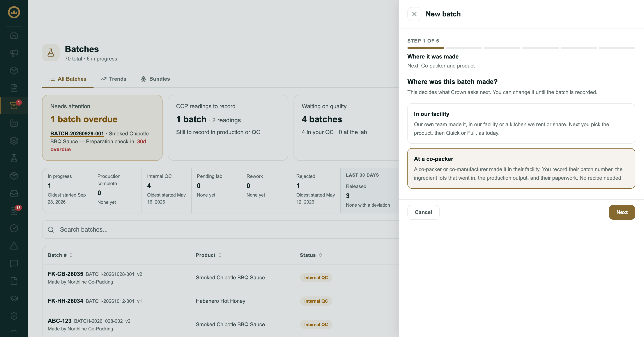Click the first segment of the step progress bar
Screen dimensions: 644x337
[425, 48]
